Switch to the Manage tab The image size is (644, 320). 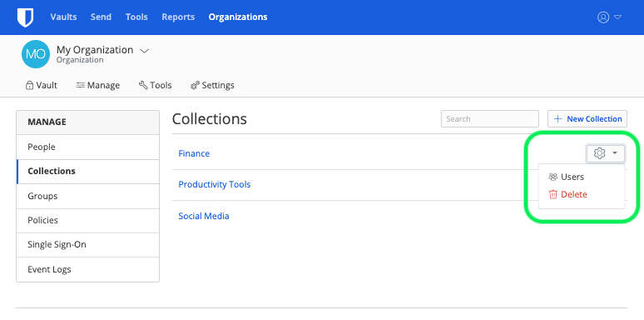click(x=97, y=85)
